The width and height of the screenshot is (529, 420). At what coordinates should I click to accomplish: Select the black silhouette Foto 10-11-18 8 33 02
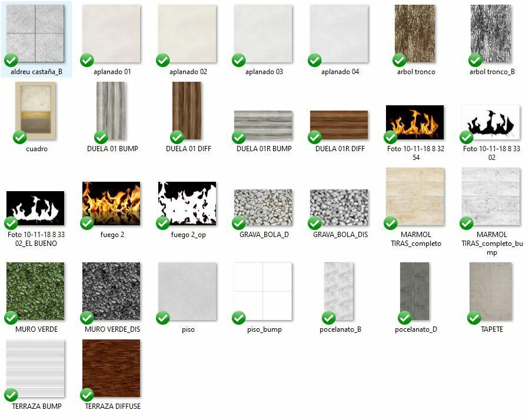click(x=491, y=122)
